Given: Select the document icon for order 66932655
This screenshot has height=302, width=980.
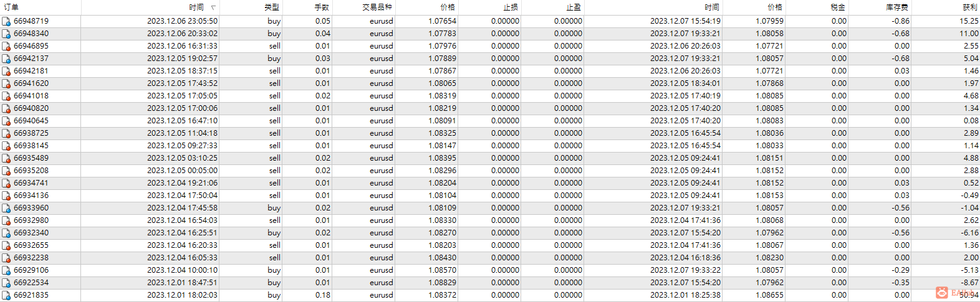Looking at the screenshot, I should coord(6,245).
